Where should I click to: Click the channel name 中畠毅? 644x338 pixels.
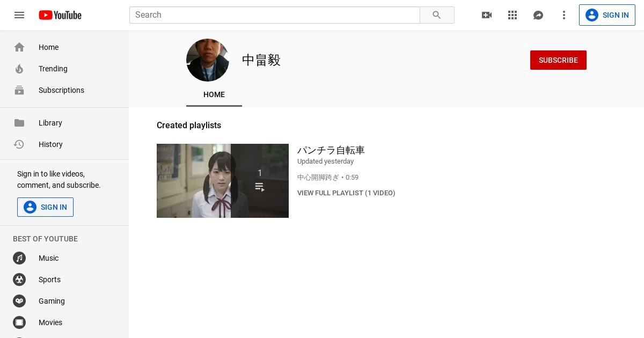[261, 60]
